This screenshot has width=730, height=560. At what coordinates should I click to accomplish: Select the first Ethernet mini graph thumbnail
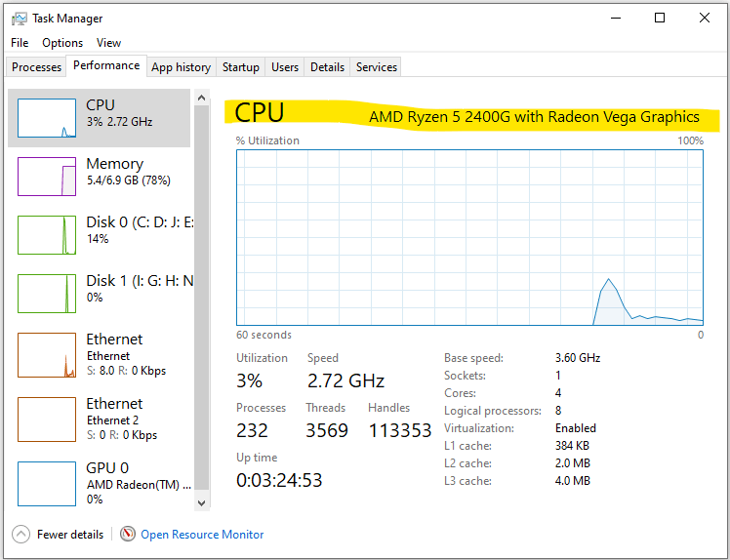click(x=47, y=355)
